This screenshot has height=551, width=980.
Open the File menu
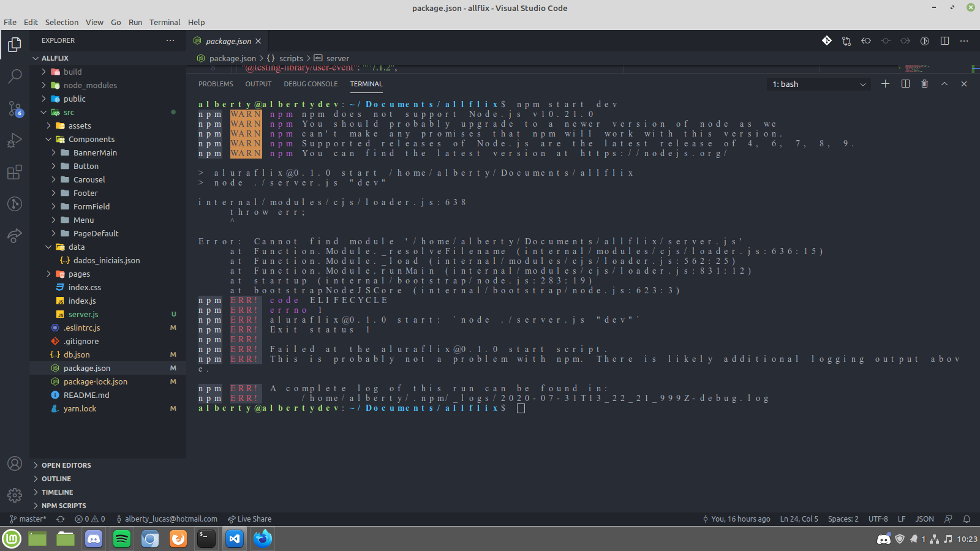tap(10, 22)
